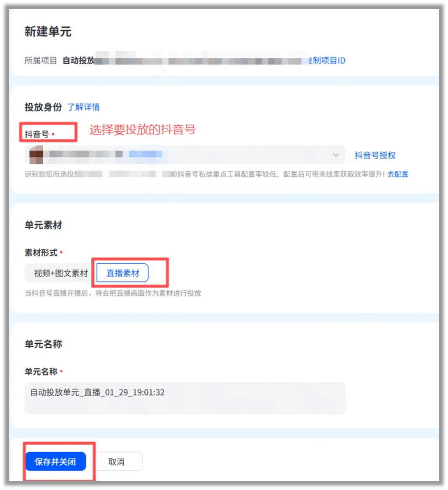This screenshot has width=448, height=490.
Task: Click the 新建单元 page title
Action: coord(48,31)
